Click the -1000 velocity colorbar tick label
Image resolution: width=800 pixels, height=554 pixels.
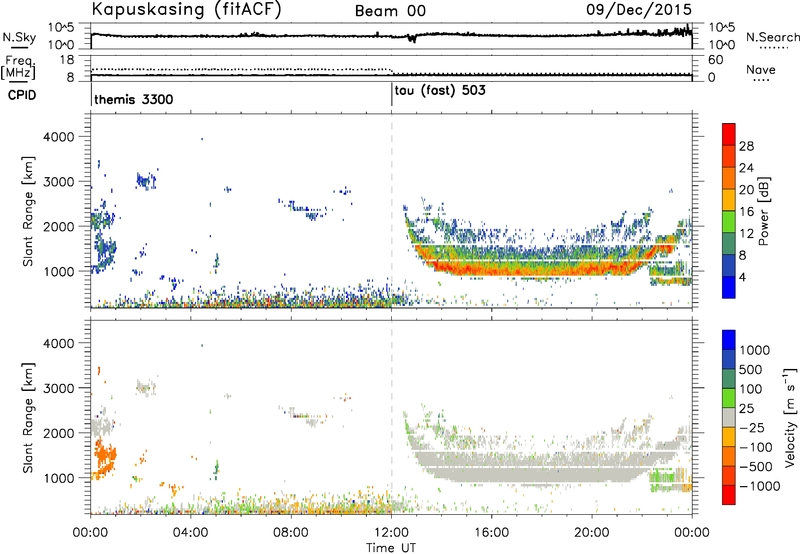point(760,486)
